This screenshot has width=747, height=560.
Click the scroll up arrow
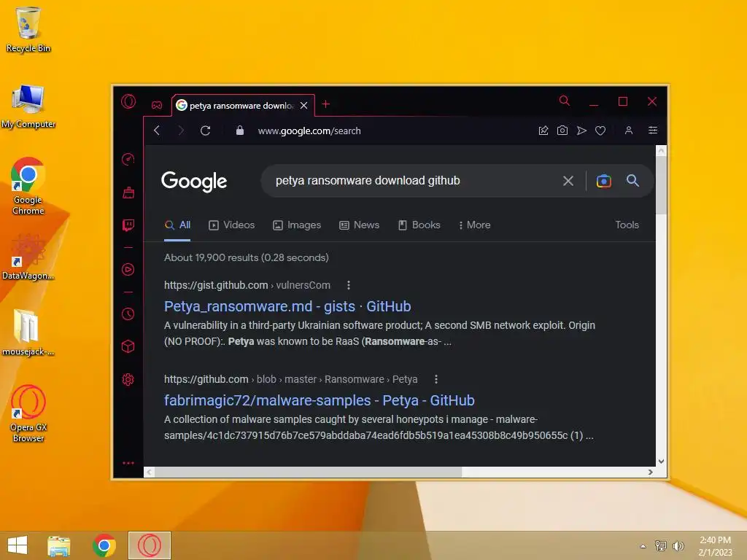pos(661,150)
